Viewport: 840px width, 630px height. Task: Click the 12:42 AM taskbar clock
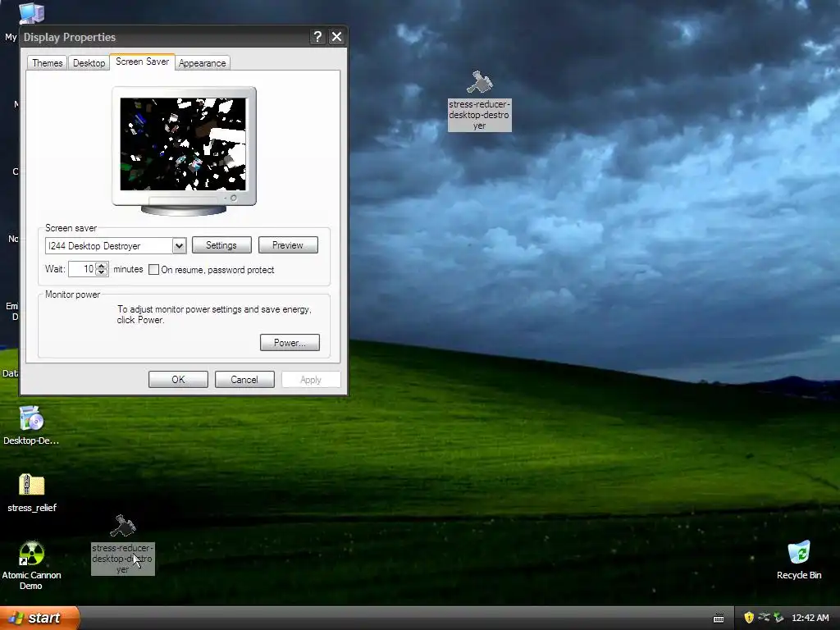(810, 618)
